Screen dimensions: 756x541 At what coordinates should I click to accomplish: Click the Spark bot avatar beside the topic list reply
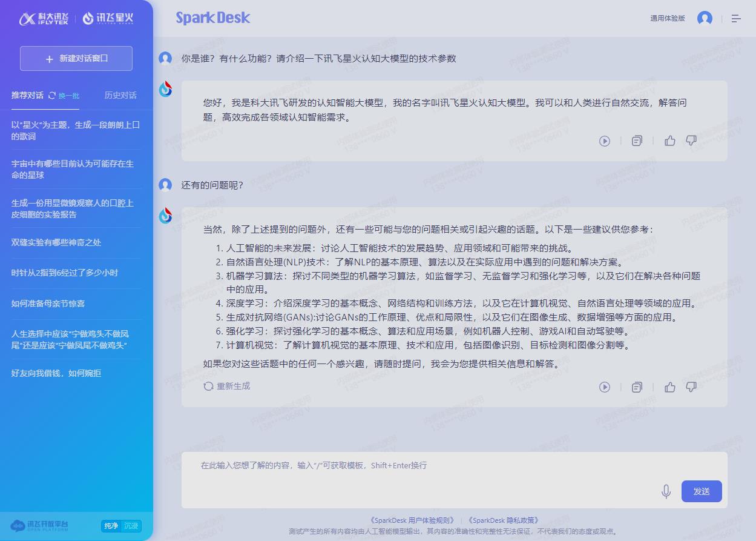coord(165,215)
